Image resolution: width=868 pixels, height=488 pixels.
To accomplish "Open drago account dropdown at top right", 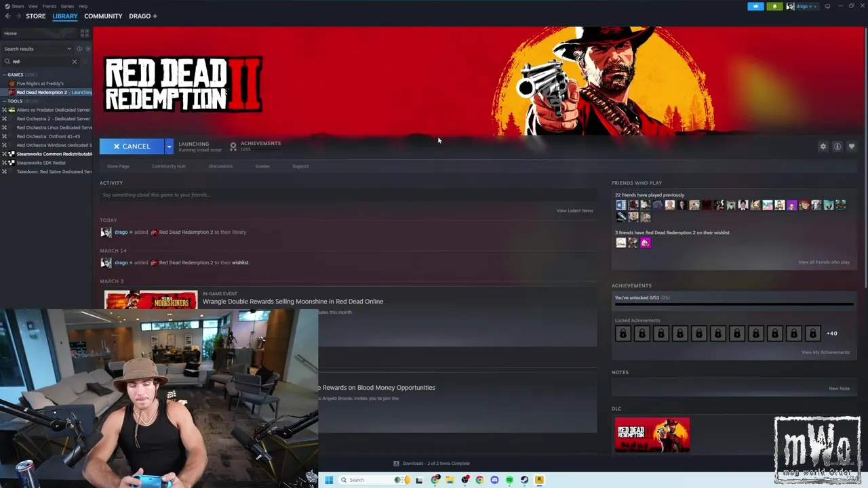I will (803, 6).
